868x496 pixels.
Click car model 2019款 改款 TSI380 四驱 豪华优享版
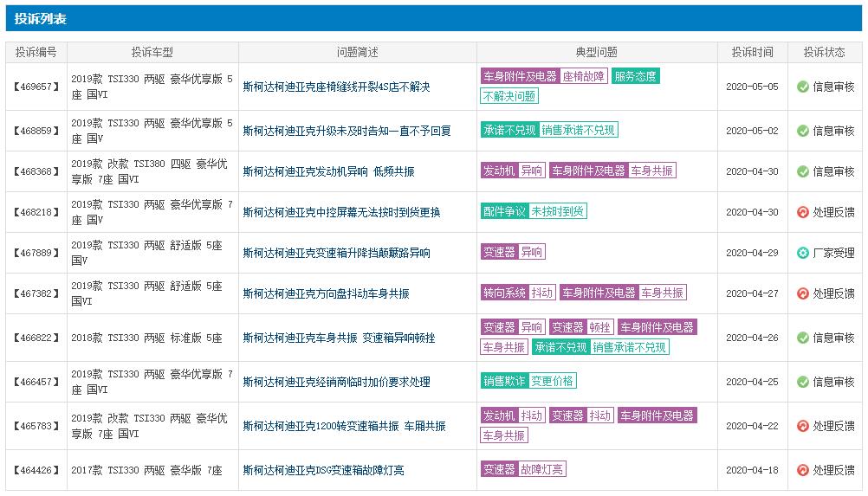click(x=150, y=171)
